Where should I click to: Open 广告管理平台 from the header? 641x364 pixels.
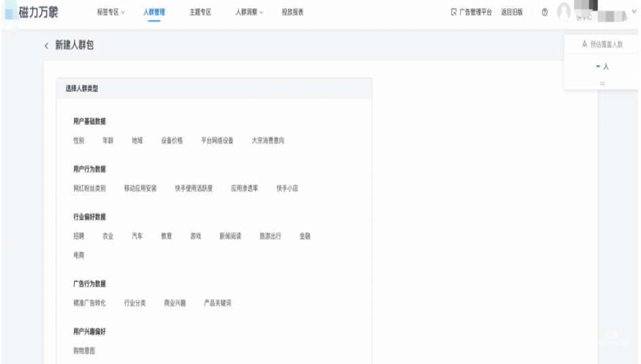point(471,13)
